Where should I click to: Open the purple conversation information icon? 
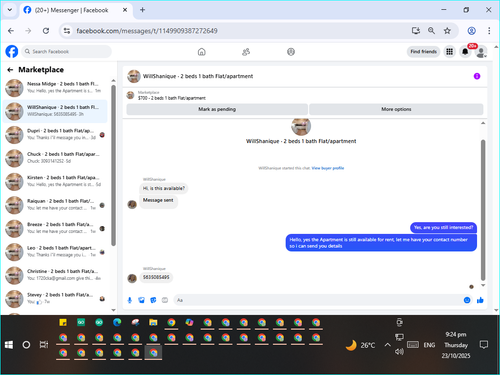pos(477,76)
